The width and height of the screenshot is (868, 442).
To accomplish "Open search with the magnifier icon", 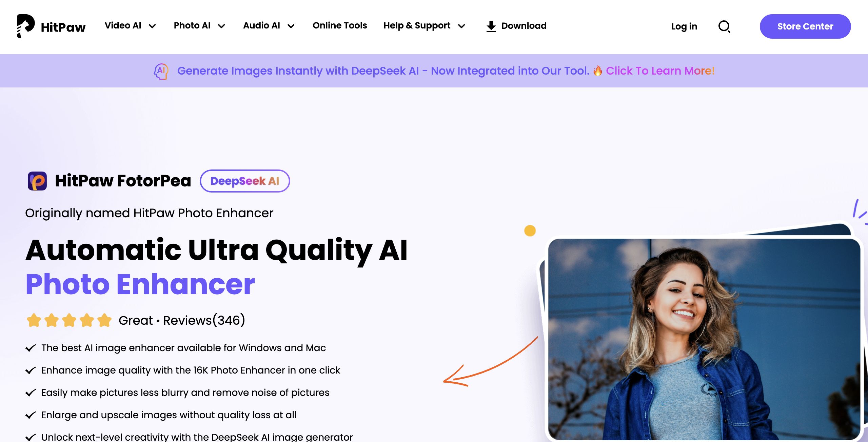I will [x=724, y=26].
